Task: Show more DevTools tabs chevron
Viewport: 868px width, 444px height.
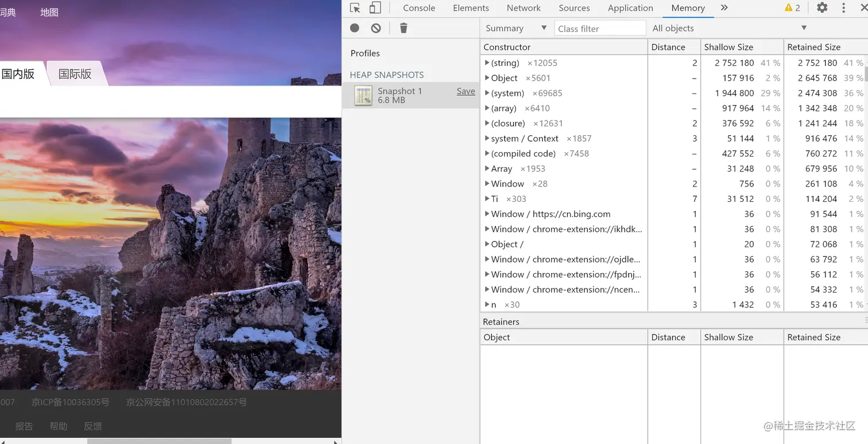Action: (724, 8)
